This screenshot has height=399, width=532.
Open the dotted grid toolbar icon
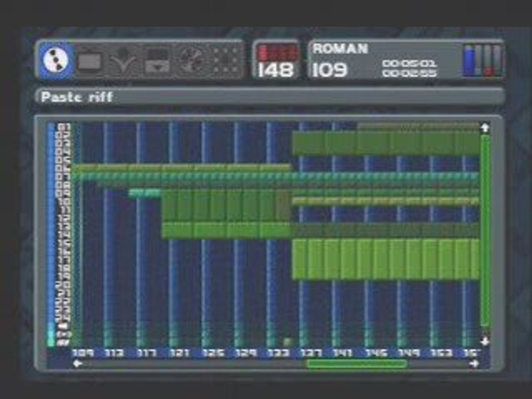point(226,61)
